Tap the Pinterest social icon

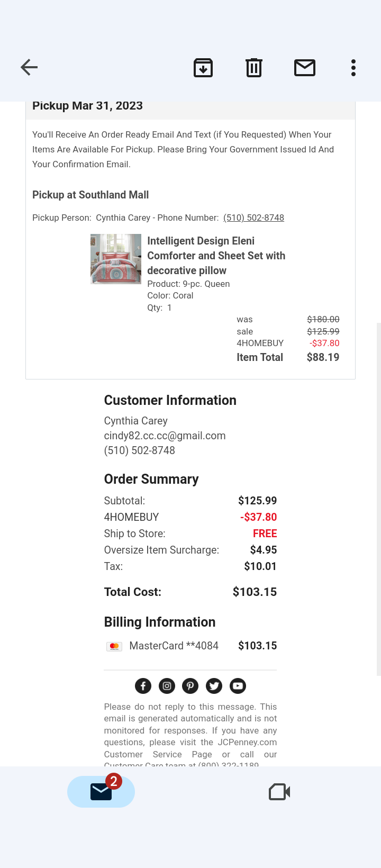pos(190,686)
